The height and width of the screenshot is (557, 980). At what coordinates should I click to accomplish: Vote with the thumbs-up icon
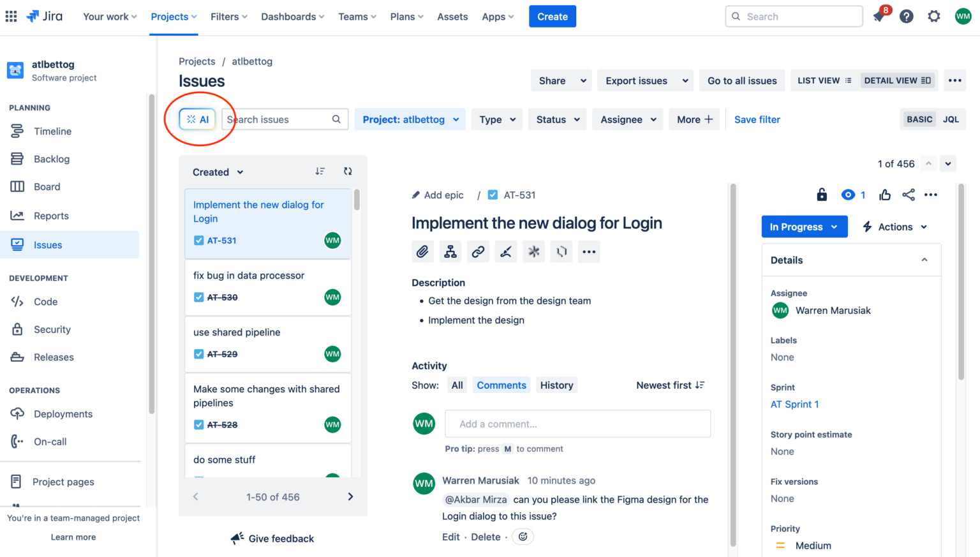885,195
